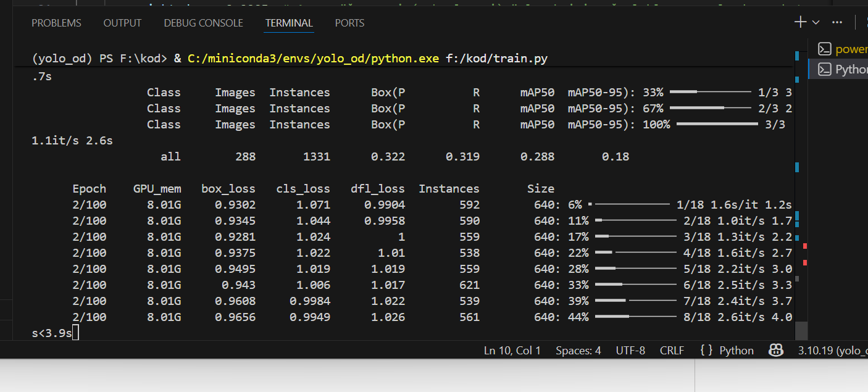
Task: Click the CRLF end-of-line indicator
Action: coord(672,351)
